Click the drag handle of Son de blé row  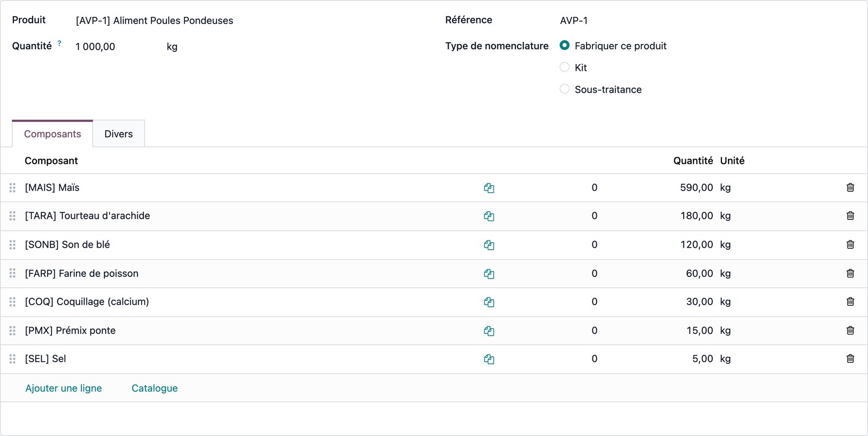click(12, 245)
